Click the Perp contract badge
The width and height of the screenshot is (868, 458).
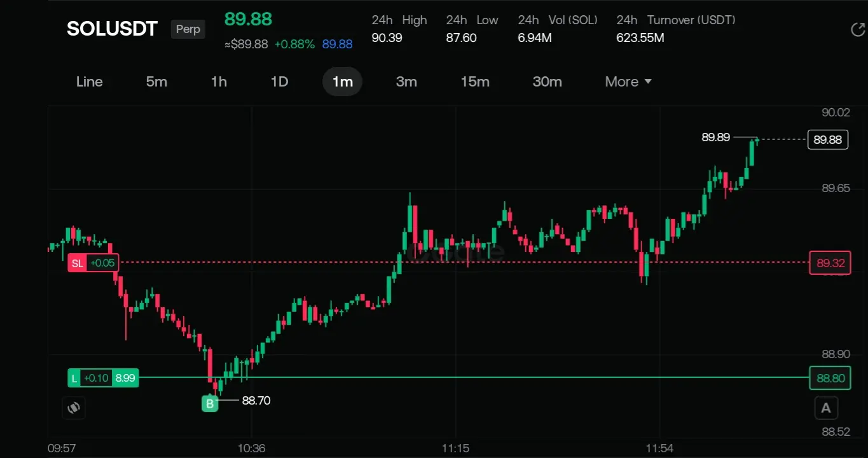(x=188, y=29)
